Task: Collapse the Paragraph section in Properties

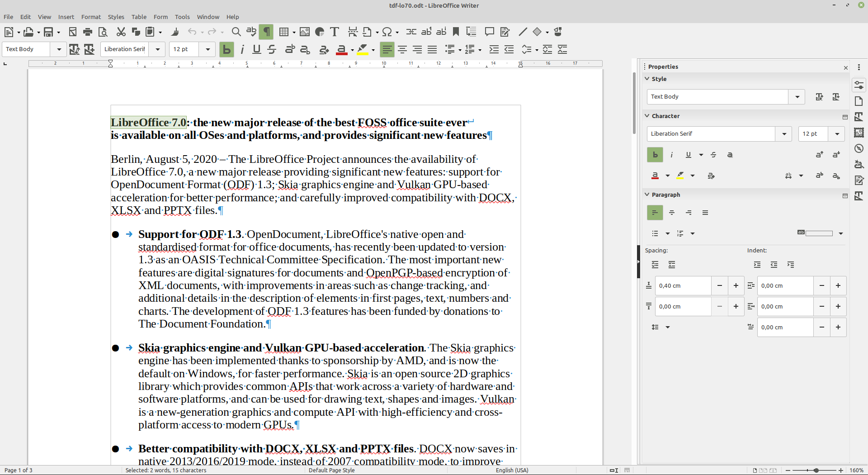Action: 647,195
